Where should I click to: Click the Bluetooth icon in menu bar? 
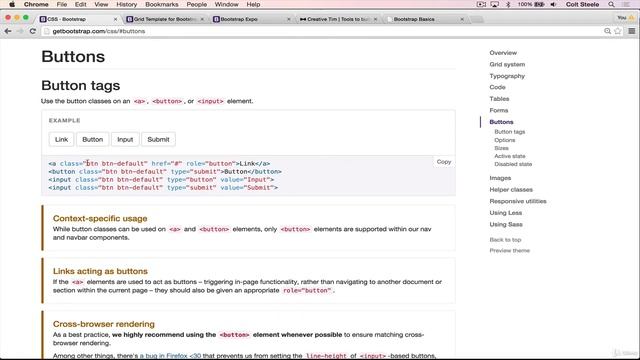(508, 4)
